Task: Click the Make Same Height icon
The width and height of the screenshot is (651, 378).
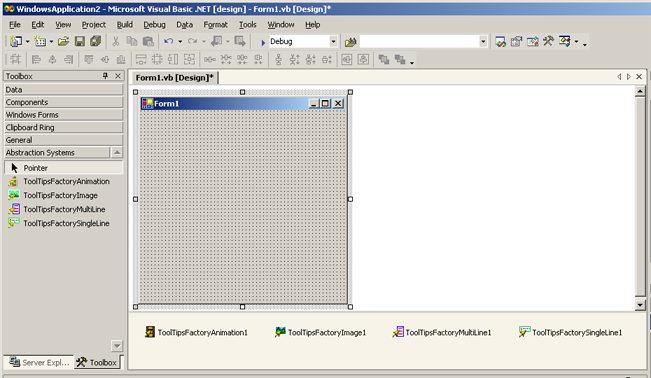Action: click(x=173, y=60)
